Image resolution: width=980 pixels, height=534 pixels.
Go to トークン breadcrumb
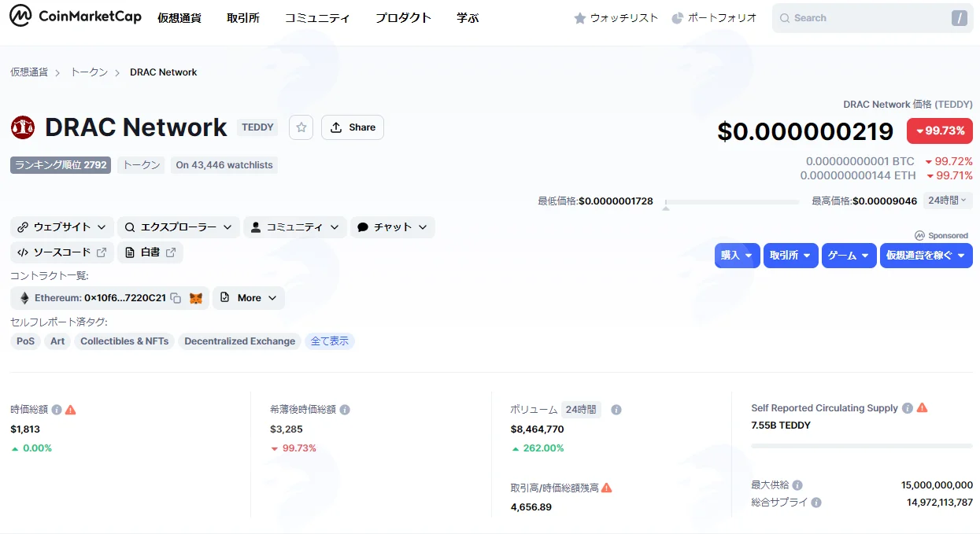pyautogui.click(x=90, y=72)
